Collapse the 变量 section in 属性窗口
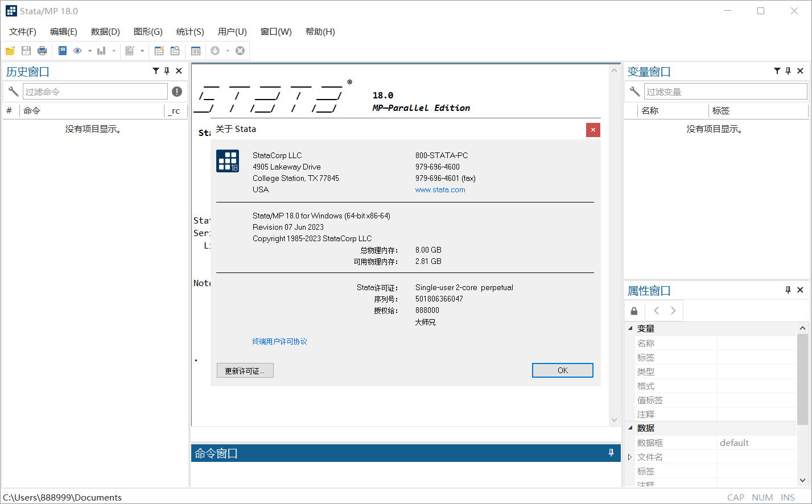812x504 pixels. [630, 328]
